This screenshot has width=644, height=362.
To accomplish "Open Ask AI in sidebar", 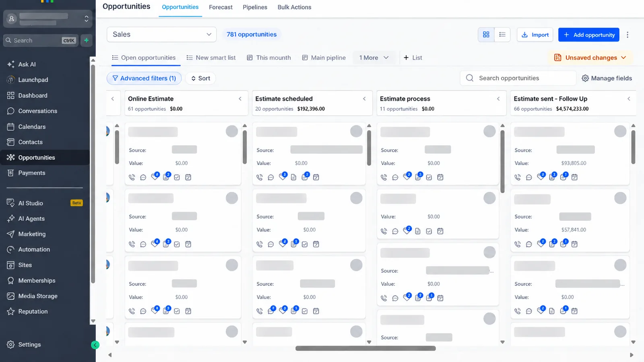I will 27,64.
